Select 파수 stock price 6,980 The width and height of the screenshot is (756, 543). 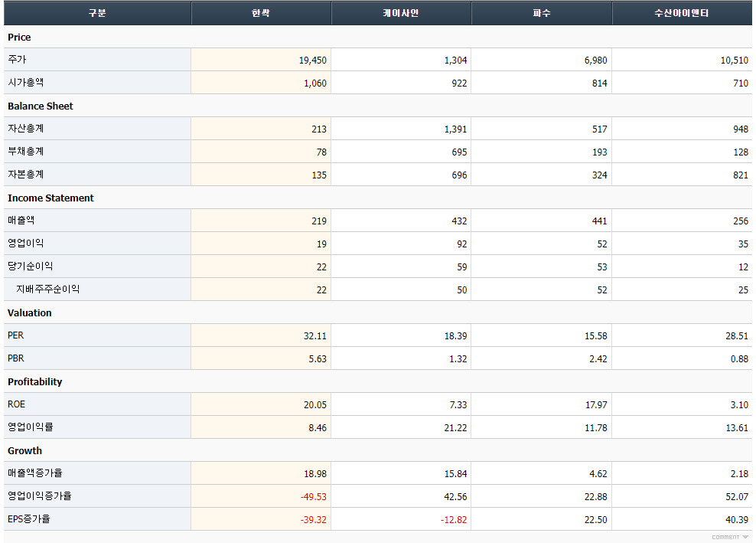[595, 61]
